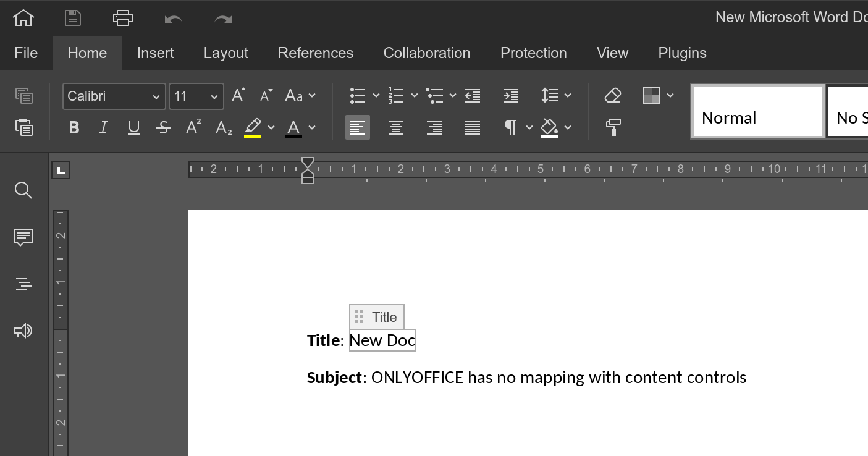Apply the Normal paragraph style
The height and width of the screenshot is (456, 868).
(x=758, y=111)
